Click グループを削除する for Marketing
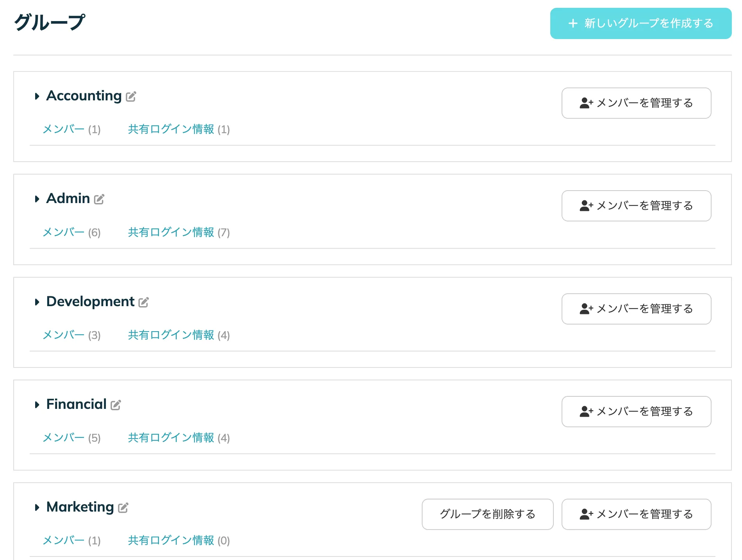742x560 pixels. (487, 514)
